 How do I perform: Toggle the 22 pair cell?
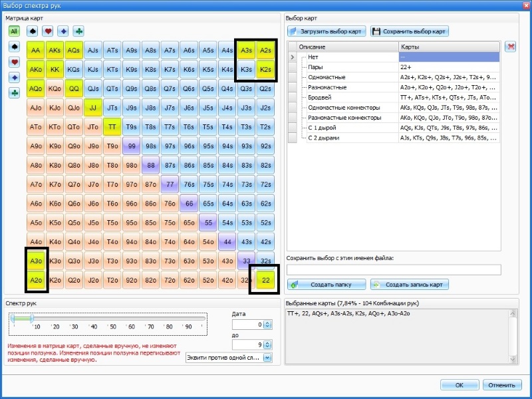(x=265, y=280)
